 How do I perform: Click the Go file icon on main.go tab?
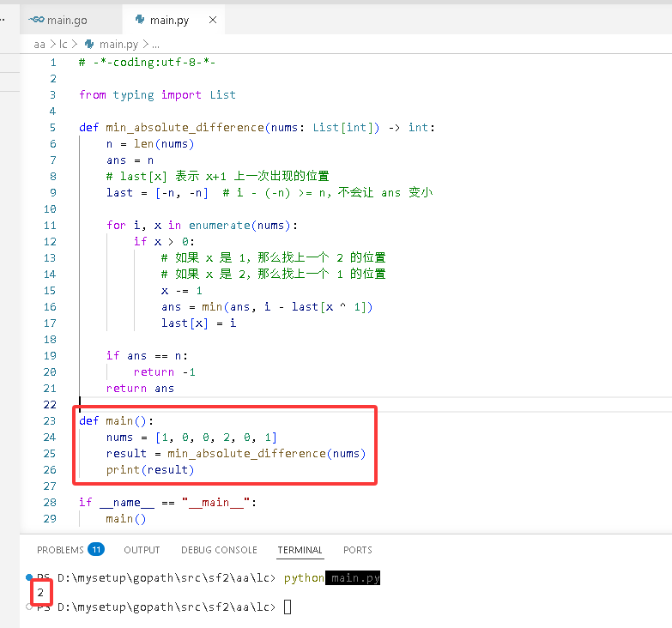point(36,19)
